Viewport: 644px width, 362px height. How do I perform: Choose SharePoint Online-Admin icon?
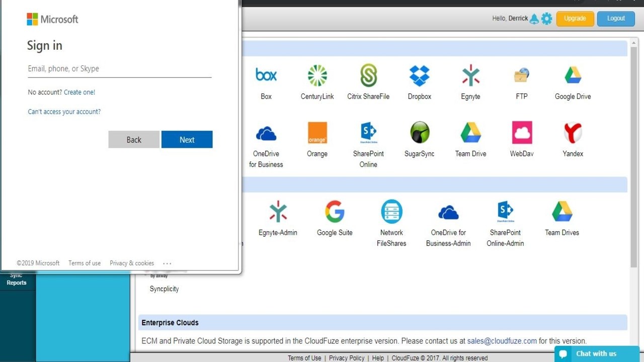pos(505,212)
